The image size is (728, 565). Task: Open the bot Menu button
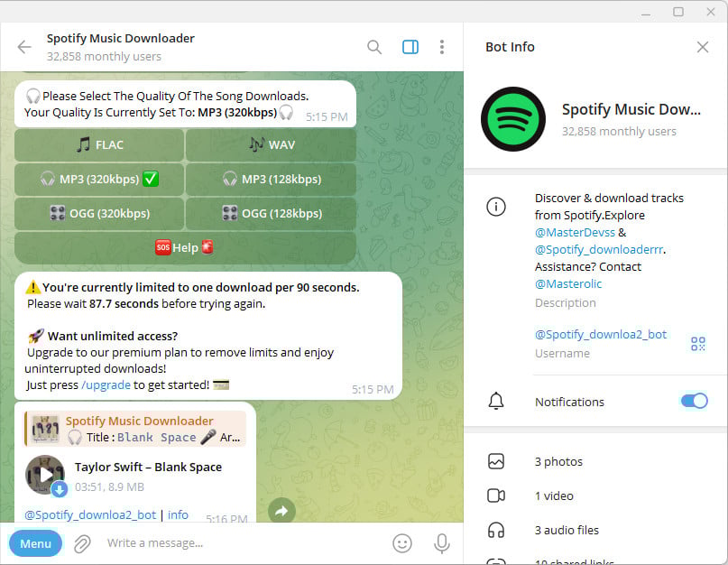point(35,543)
